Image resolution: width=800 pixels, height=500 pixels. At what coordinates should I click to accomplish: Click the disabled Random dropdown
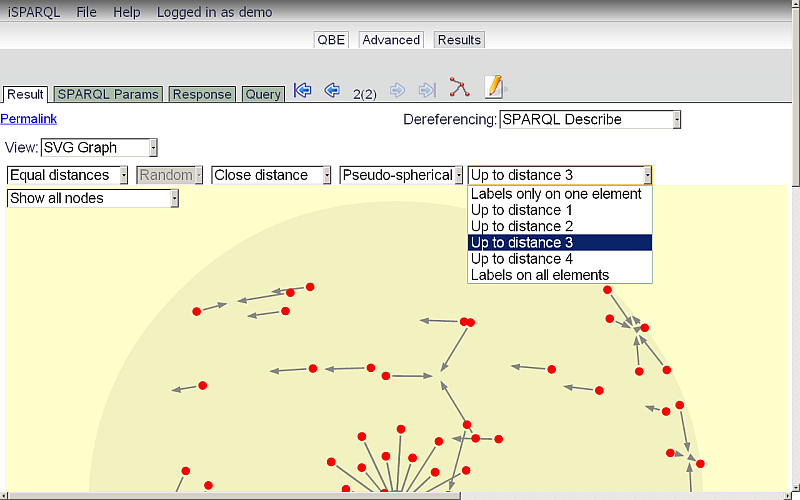[x=169, y=176]
